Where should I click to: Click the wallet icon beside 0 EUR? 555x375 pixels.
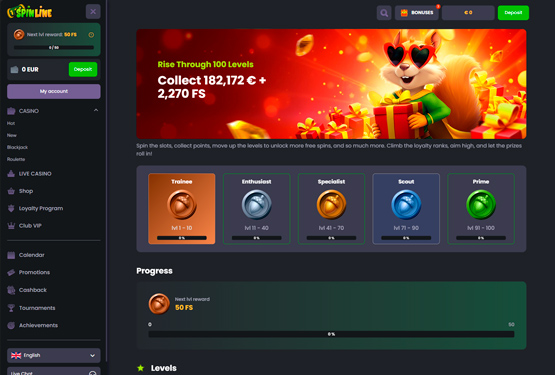[x=15, y=69]
